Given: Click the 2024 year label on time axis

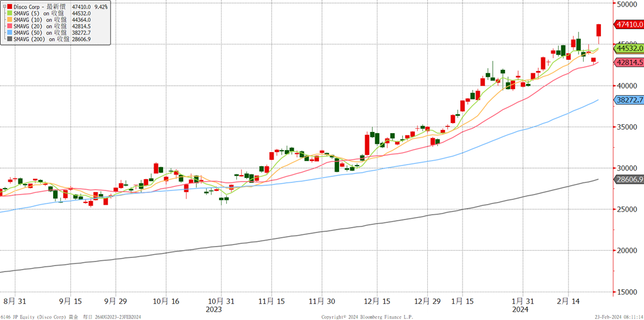Looking at the screenshot, I should (x=521, y=309).
